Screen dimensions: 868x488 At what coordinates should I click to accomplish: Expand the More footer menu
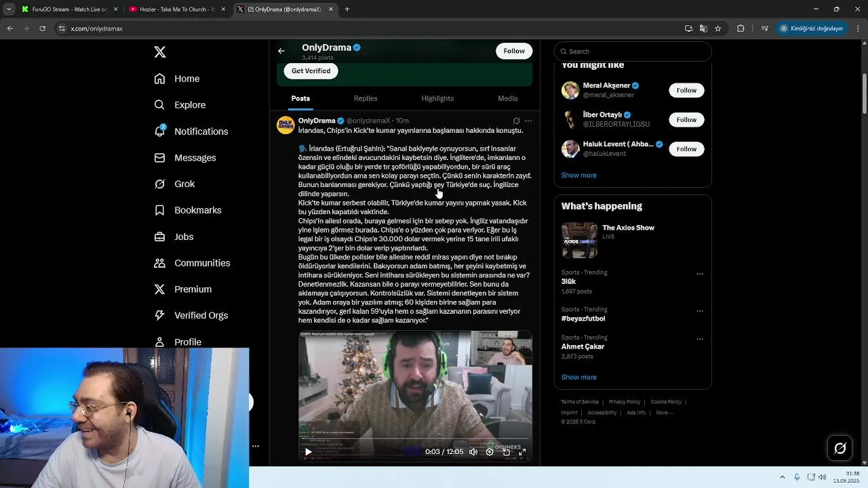point(664,413)
